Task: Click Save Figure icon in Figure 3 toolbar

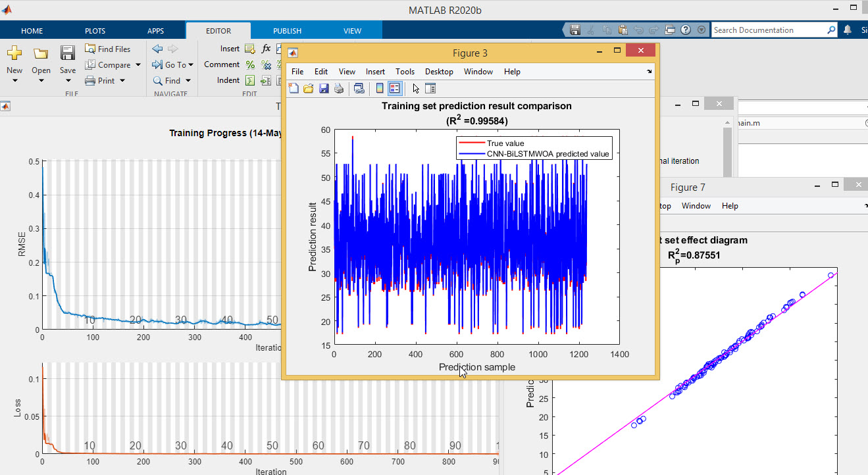Action: [323, 88]
